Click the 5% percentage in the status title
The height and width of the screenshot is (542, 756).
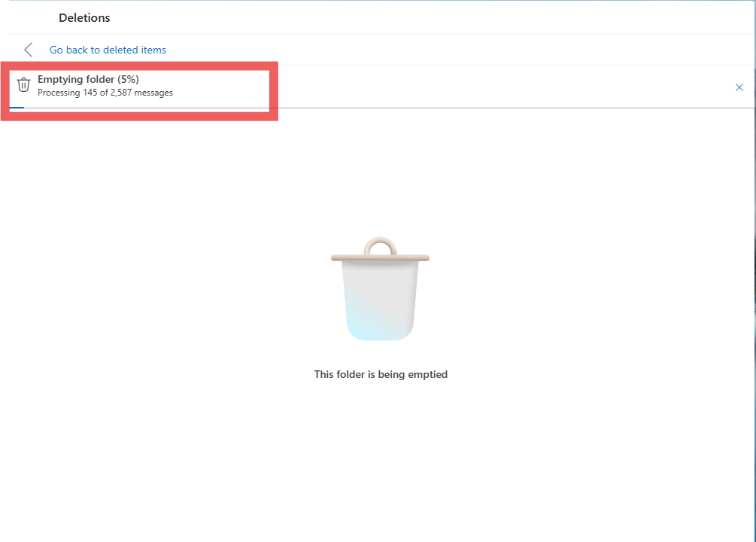pos(128,79)
